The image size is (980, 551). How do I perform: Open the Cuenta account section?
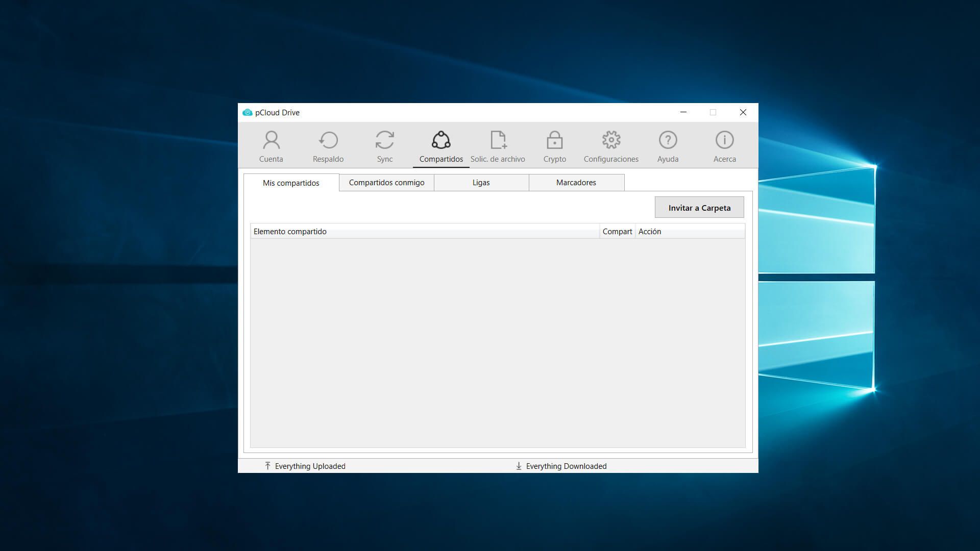271,146
